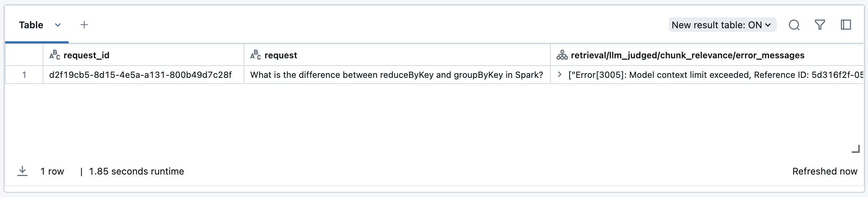The width and height of the screenshot is (868, 197).
Task: Select the request_id cell value d2f19cb5
Action: [x=140, y=75]
